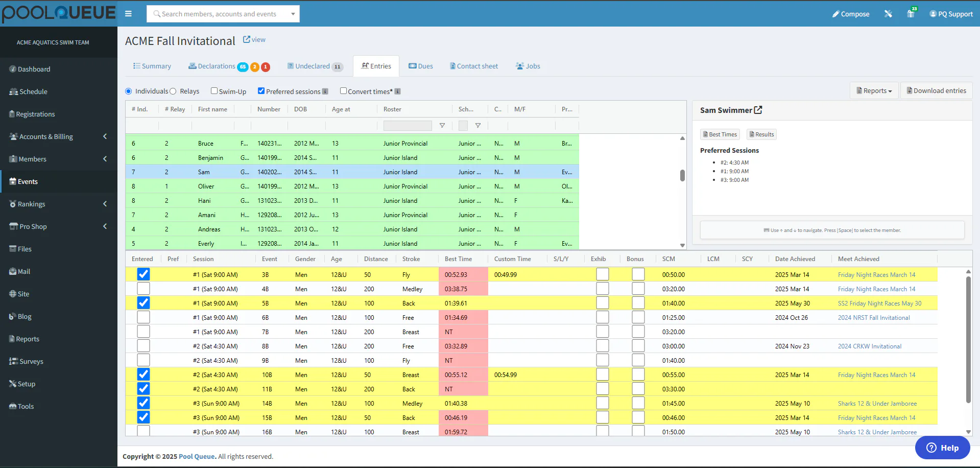
Task: Open the gift notifications icon with badge
Action: point(911,13)
